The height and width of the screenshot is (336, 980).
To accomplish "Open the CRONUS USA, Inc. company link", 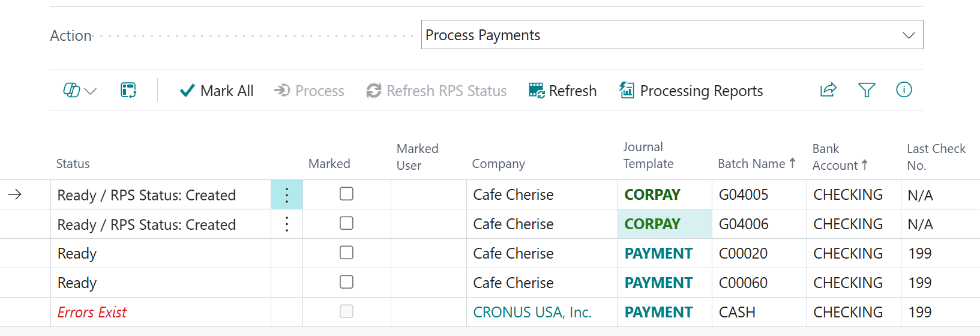I will click(x=532, y=312).
